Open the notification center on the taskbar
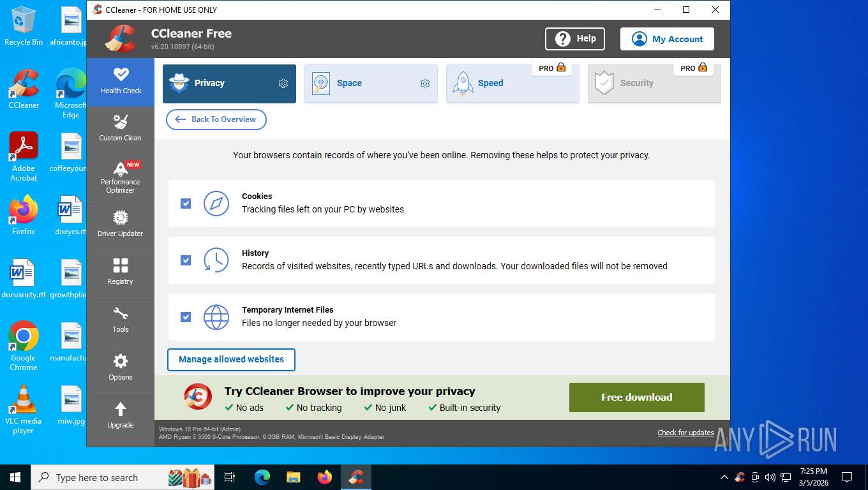Image resolution: width=868 pixels, height=490 pixels. [847, 477]
